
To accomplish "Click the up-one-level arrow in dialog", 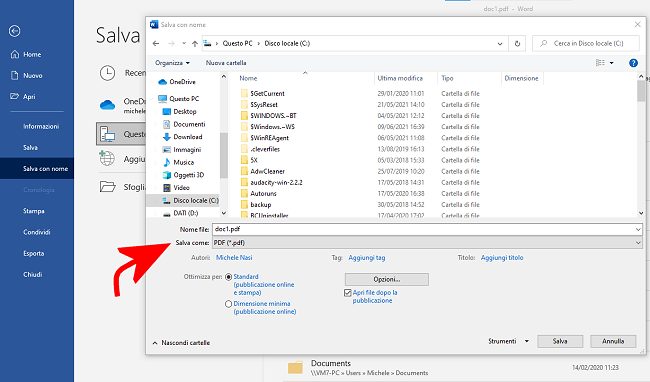I will tap(195, 44).
